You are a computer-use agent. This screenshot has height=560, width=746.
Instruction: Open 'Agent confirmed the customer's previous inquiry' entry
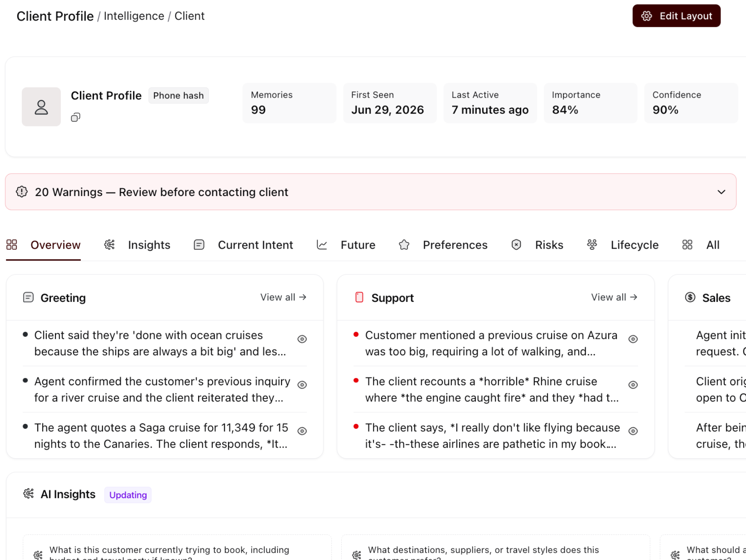[162, 389]
